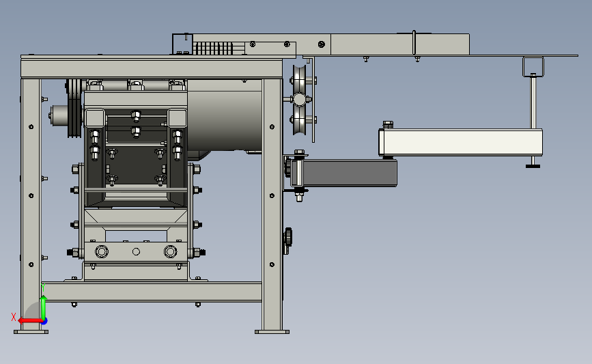
Task: Select the white rectangular arm beam
Action: pos(461,142)
